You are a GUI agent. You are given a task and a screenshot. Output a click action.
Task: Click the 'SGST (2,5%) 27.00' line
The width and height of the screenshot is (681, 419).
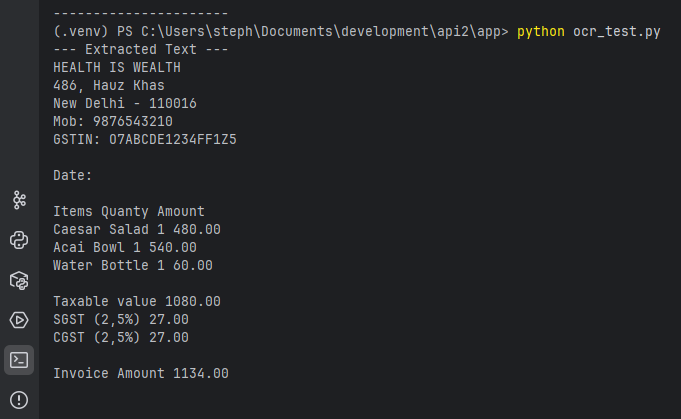pos(121,320)
